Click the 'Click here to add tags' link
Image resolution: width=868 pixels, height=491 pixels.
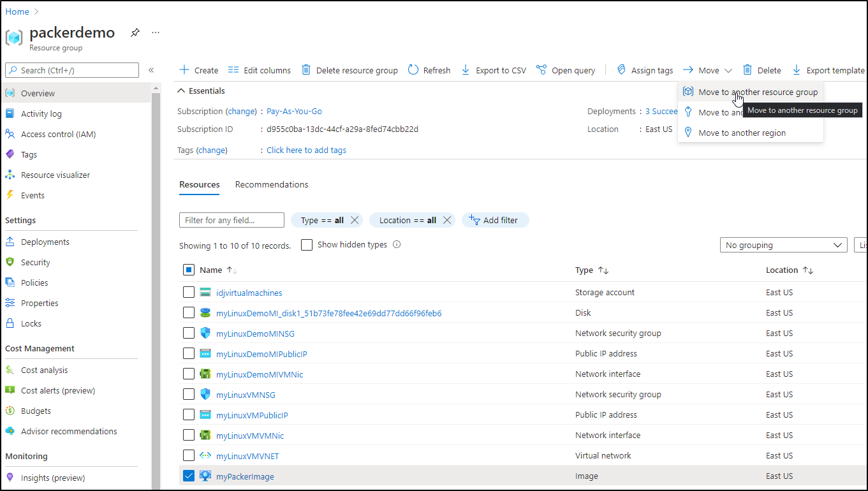[306, 150]
